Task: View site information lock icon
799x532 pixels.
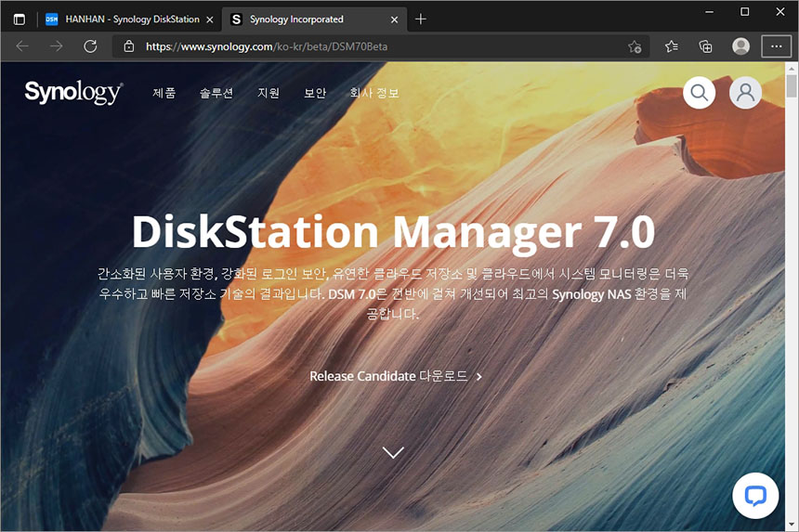Action: [129, 46]
